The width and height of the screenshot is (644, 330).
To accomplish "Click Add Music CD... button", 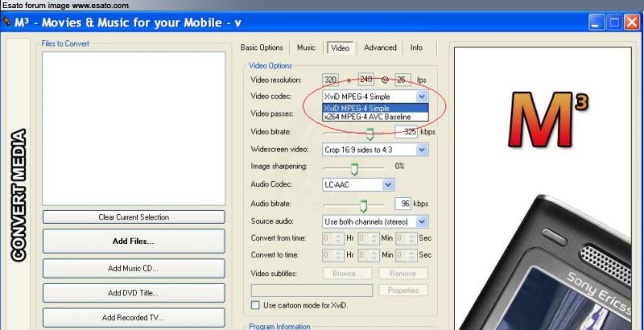I will (x=134, y=269).
